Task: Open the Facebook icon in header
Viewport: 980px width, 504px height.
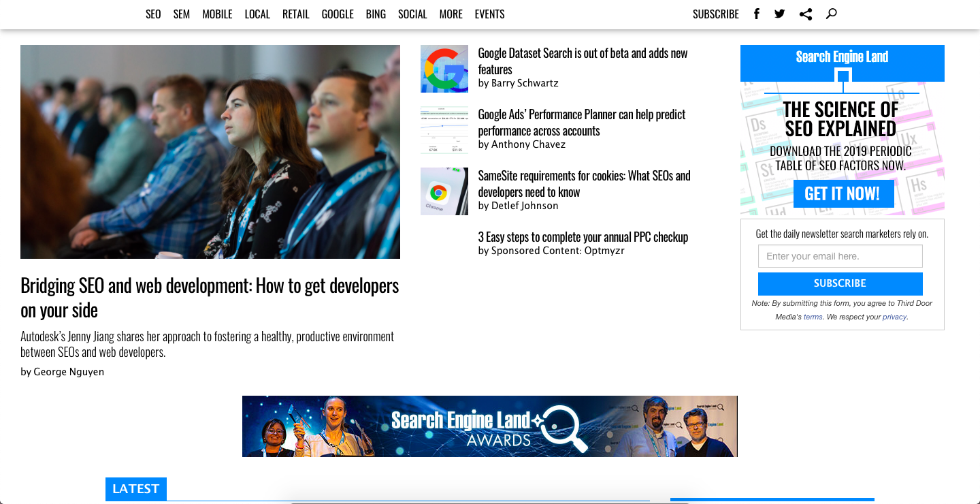Action: 756,14
